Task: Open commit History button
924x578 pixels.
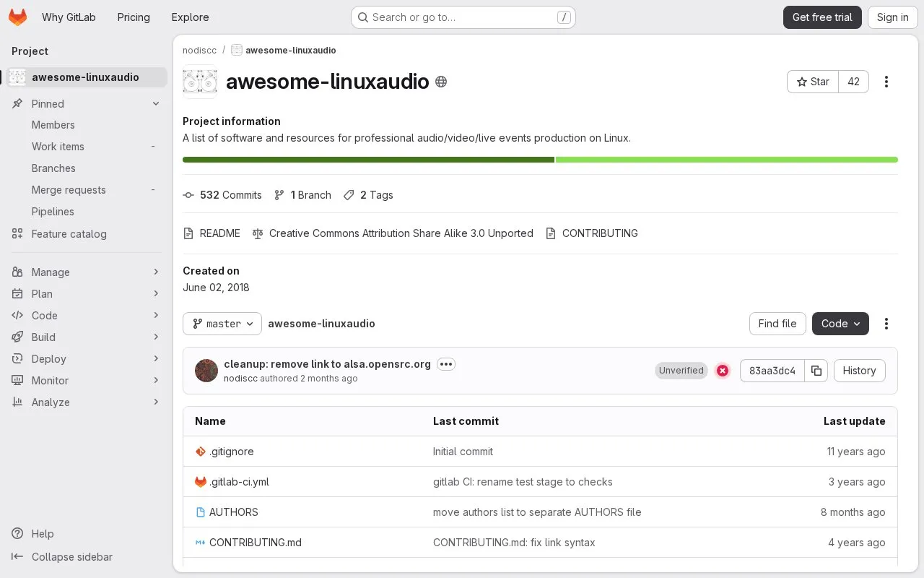Action: coord(859,371)
